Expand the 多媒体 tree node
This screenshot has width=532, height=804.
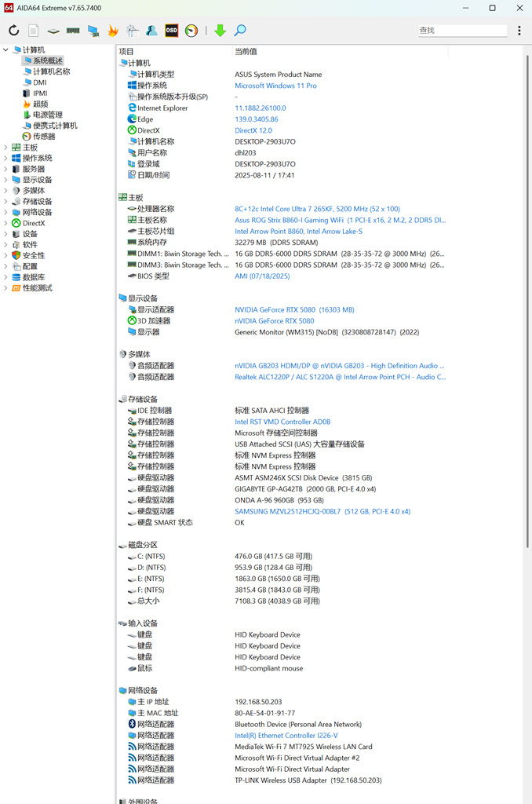(5, 190)
